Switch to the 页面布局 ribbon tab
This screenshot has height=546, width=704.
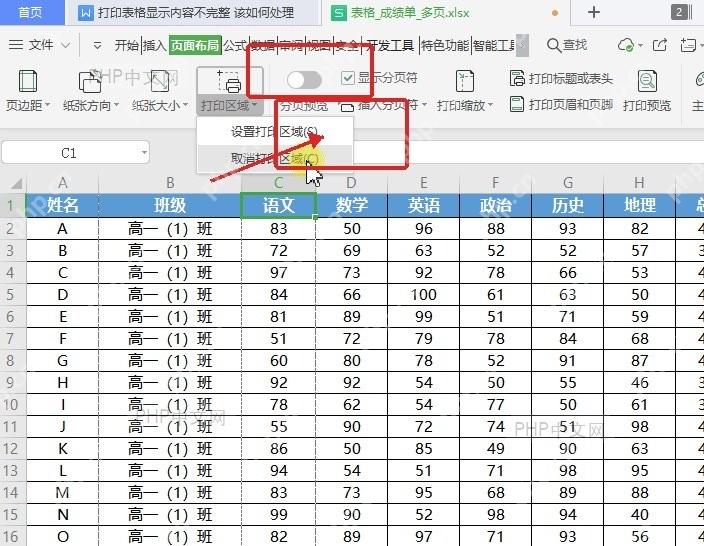[x=195, y=45]
